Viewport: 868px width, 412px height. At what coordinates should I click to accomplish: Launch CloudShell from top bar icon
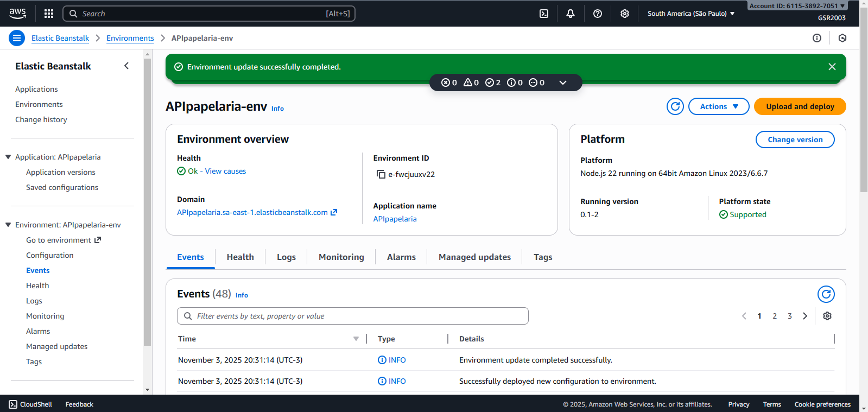544,14
